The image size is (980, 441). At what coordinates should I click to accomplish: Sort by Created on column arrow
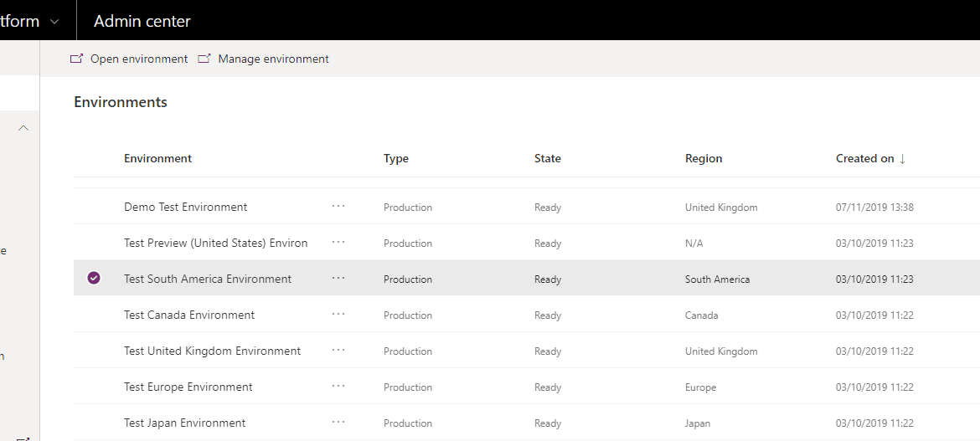pos(902,159)
